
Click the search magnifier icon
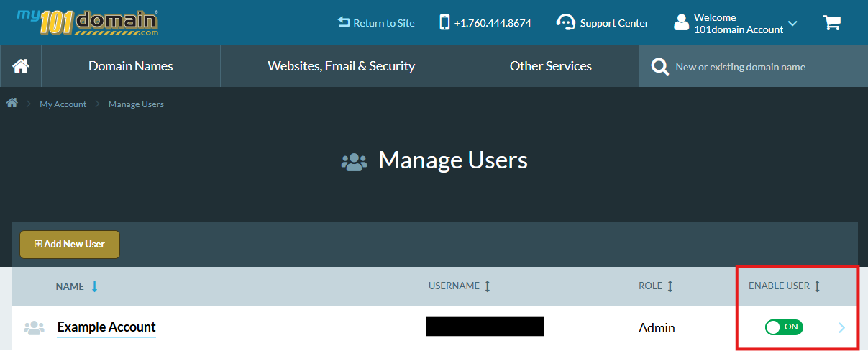(659, 67)
